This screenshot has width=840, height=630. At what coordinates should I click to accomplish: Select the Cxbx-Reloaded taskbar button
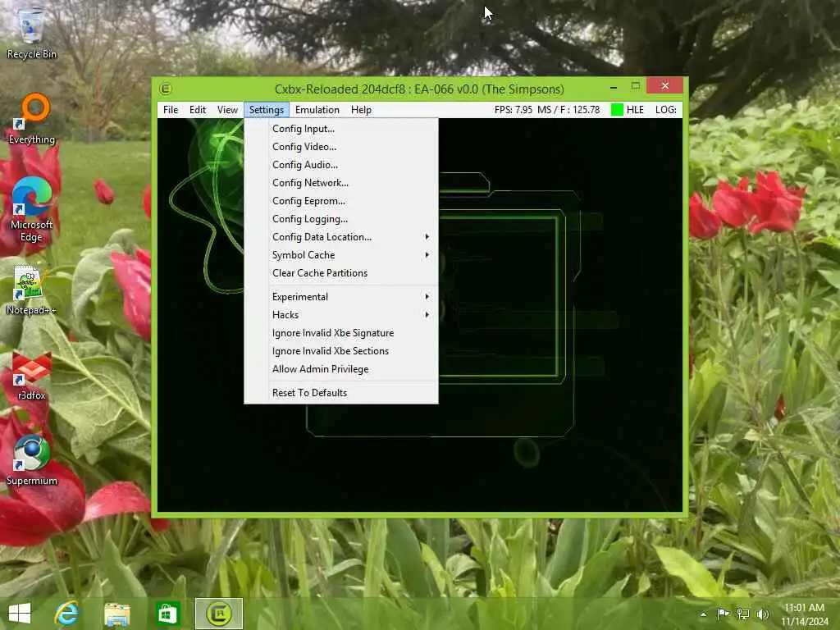218,614
